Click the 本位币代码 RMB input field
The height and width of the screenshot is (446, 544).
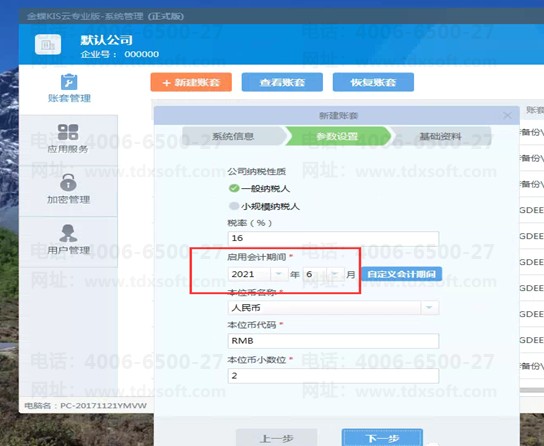(x=333, y=341)
